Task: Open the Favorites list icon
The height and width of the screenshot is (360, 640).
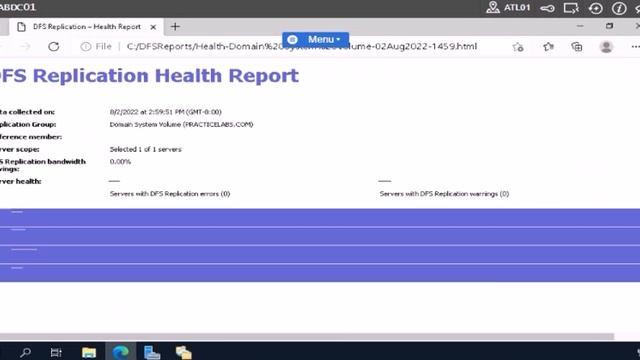Action: (x=548, y=47)
